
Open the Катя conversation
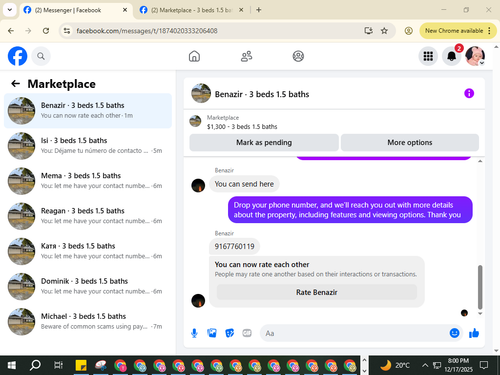pos(88,251)
